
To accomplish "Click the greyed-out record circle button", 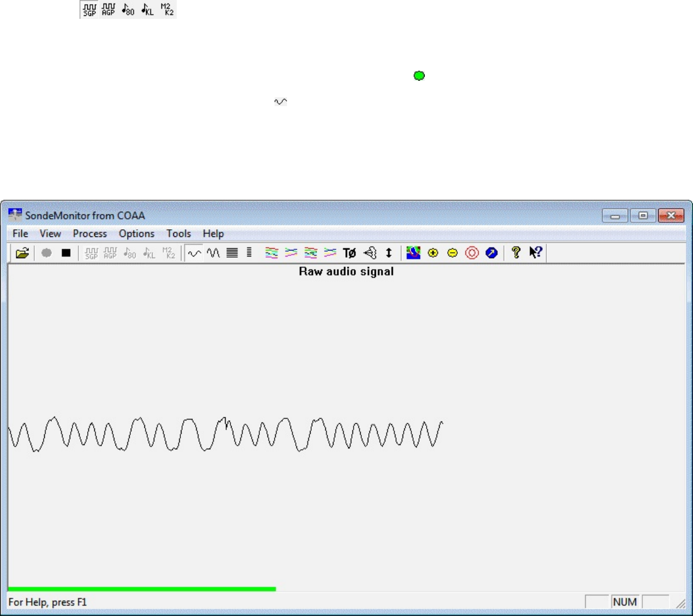I will [x=47, y=253].
